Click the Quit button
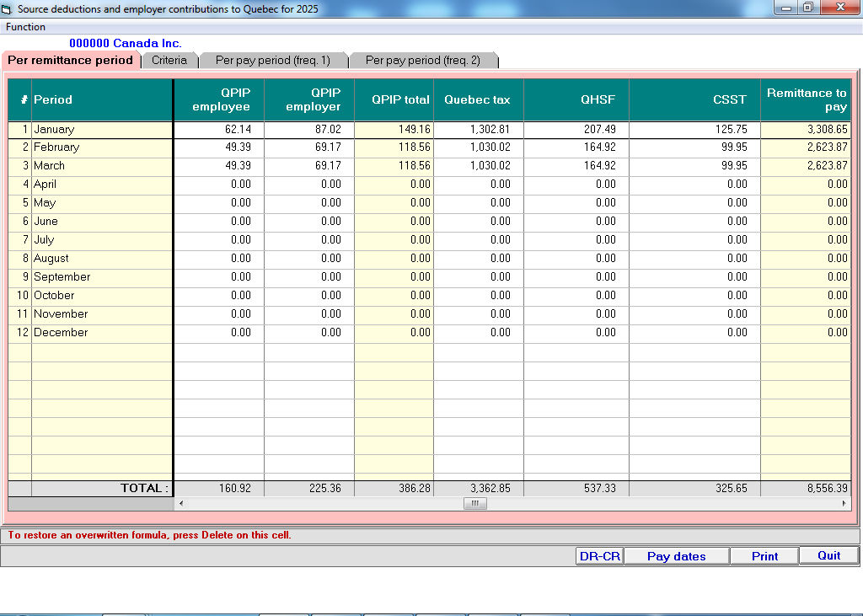The height and width of the screenshot is (616, 863). pyautogui.click(x=828, y=555)
